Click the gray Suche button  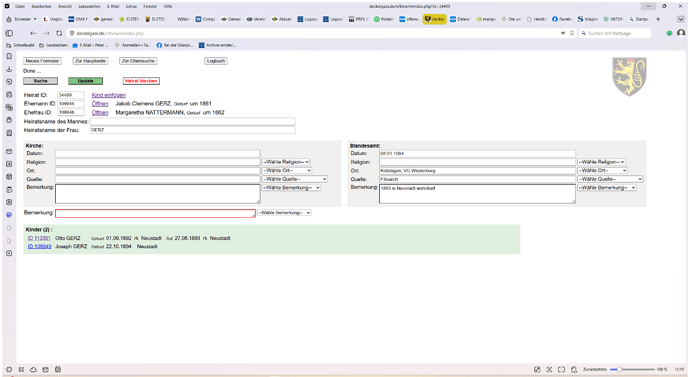40,81
